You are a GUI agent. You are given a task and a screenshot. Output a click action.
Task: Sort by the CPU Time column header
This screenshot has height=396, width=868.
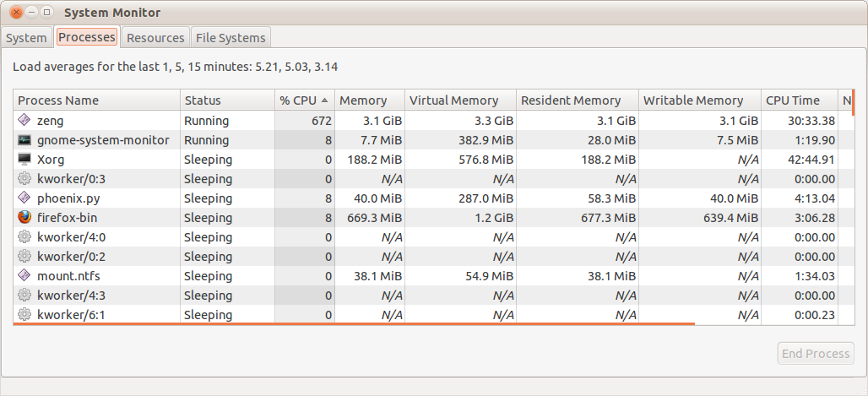pos(800,100)
